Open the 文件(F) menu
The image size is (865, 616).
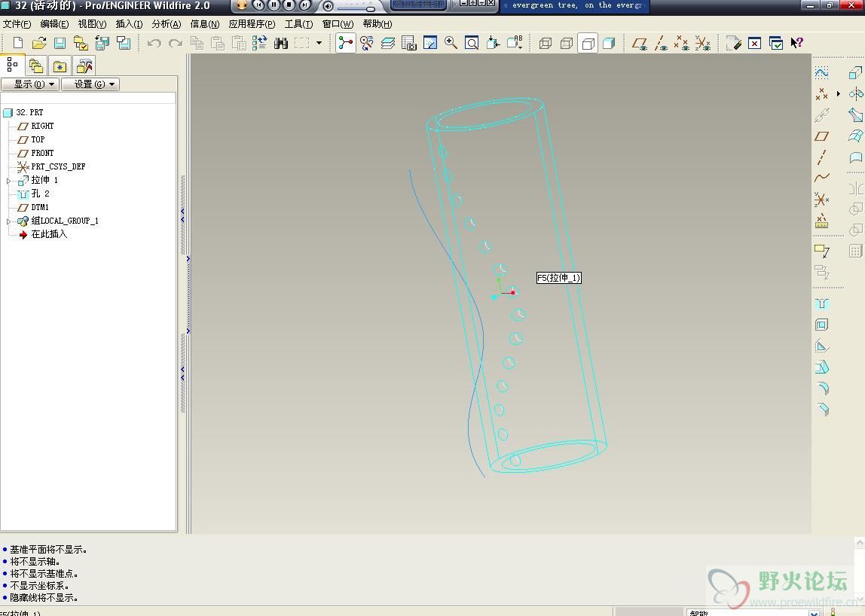click(x=17, y=23)
